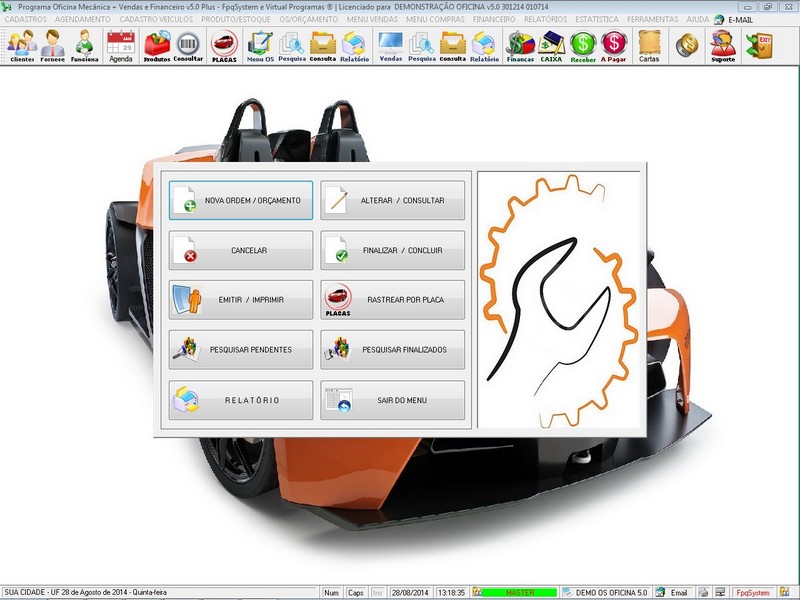The width and height of the screenshot is (800, 600).
Task: Click the Exit door icon
Action: pos(759,45)
